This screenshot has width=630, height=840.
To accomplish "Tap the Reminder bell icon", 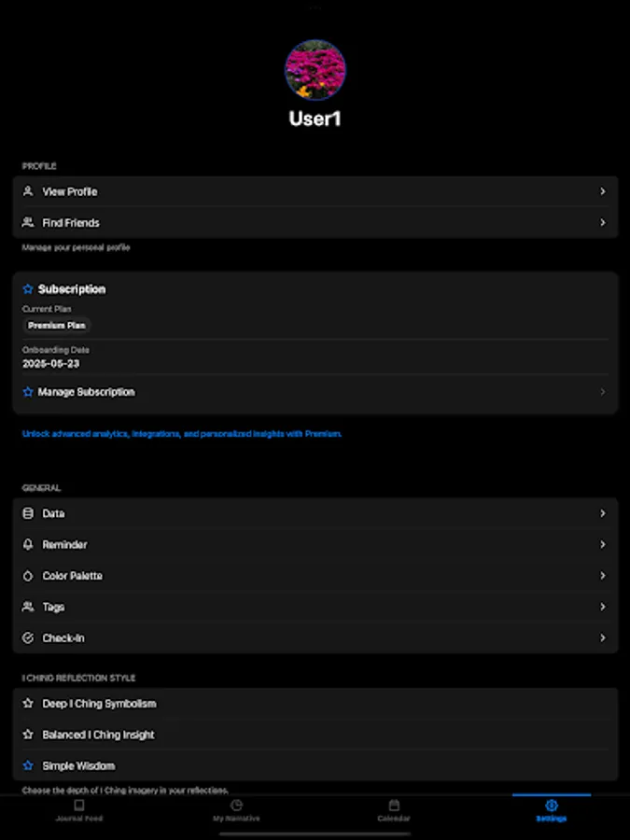I will click(29, 544).
